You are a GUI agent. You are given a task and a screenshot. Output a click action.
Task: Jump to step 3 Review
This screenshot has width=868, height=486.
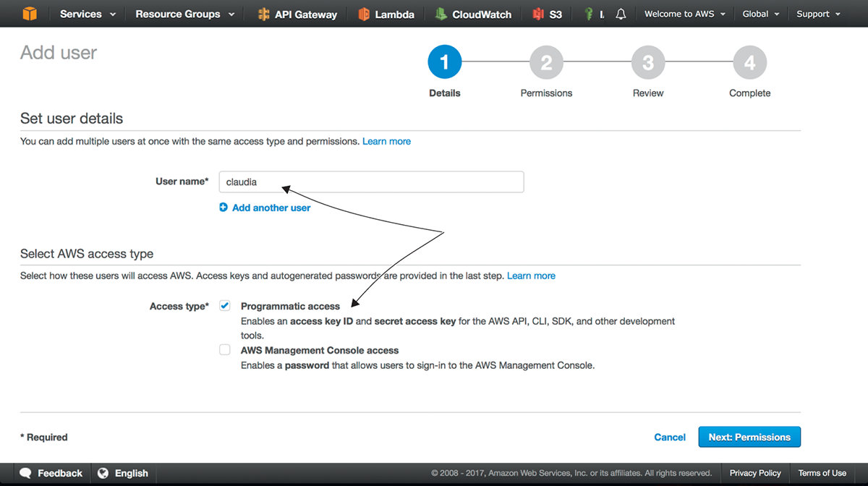[648, 64]
